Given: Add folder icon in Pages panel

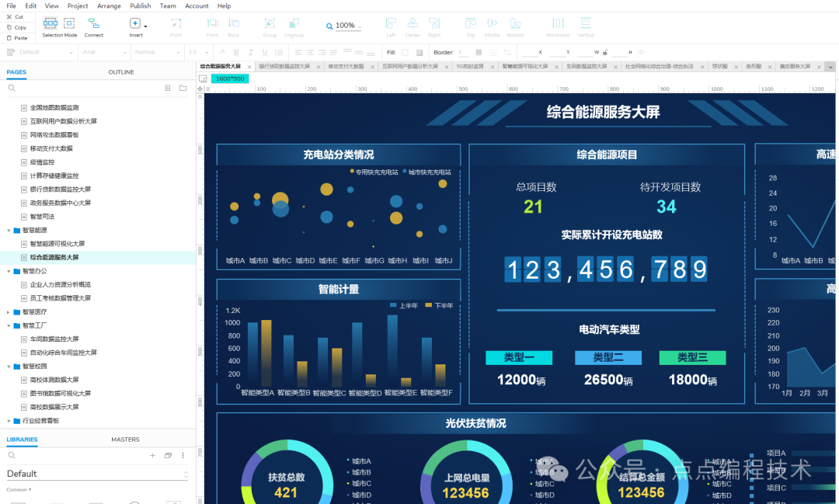Looking at the screenshot, I should [x=183, y=88].
